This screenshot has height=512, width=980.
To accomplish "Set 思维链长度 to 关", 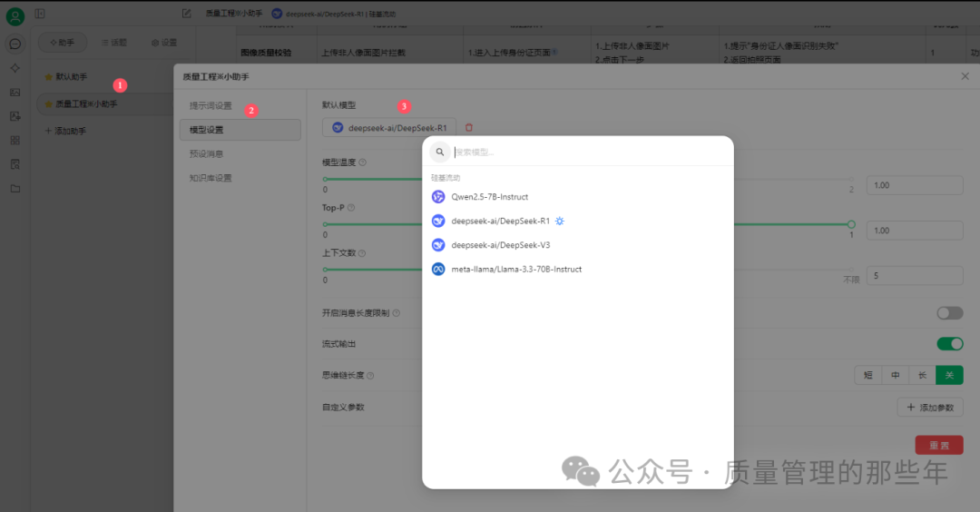I will pos(949,375).
